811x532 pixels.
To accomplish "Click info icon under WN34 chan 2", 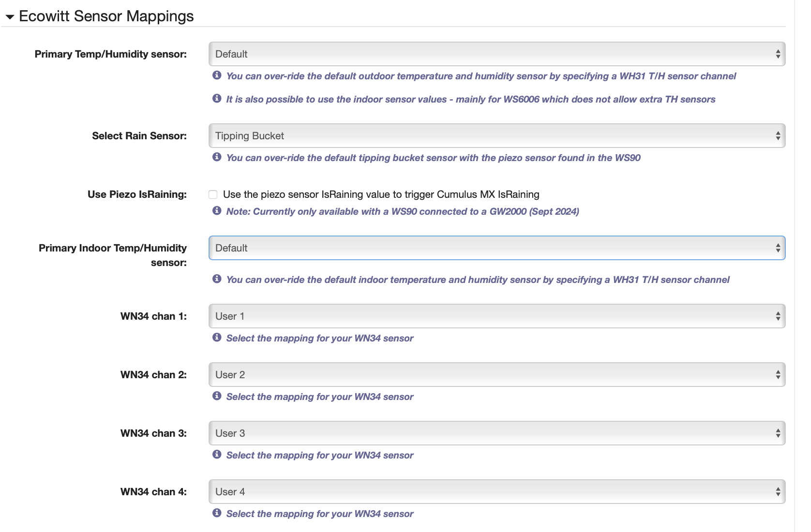I will click(217, 396).
